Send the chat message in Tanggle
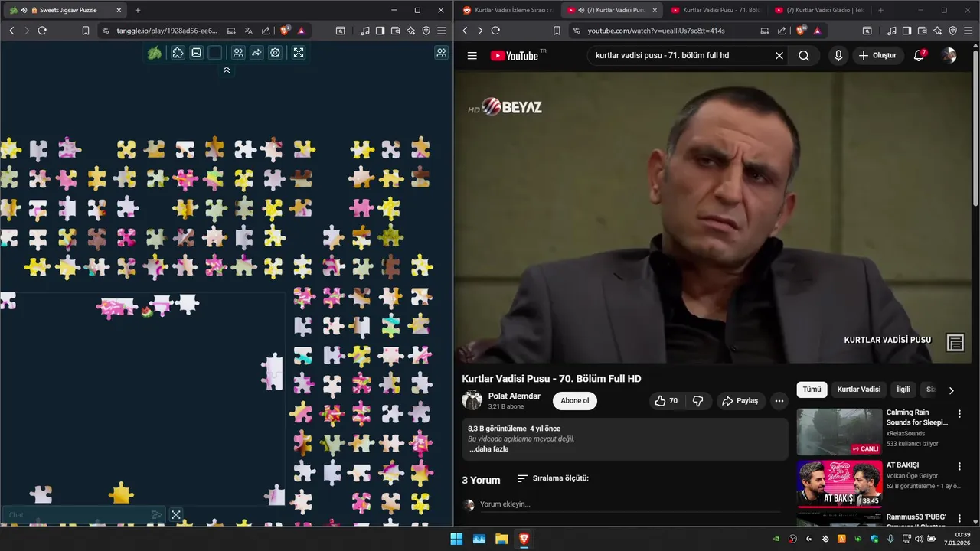The width and height of the screenshot is (980, 551). click(156, 515)
